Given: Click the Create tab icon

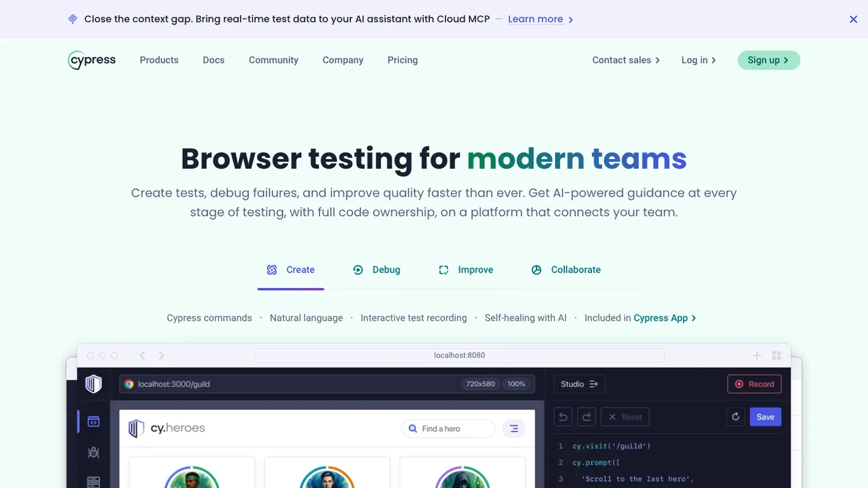Looking at the screenshot, I should click(272, 270).
